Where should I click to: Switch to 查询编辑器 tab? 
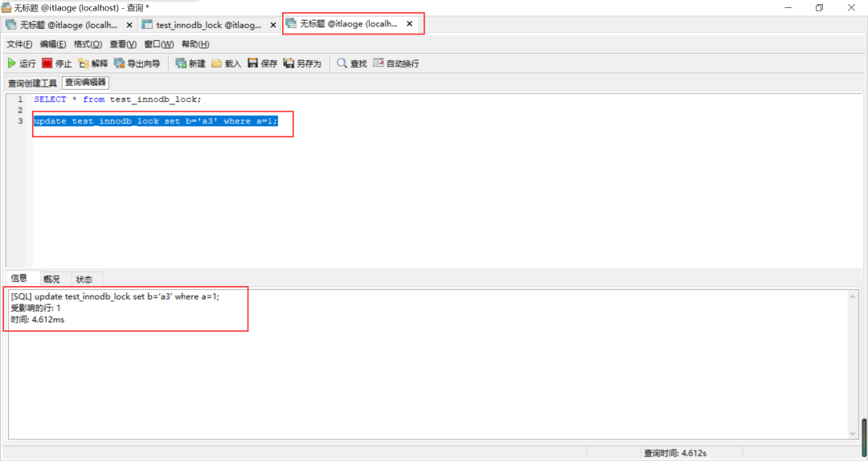85,83
